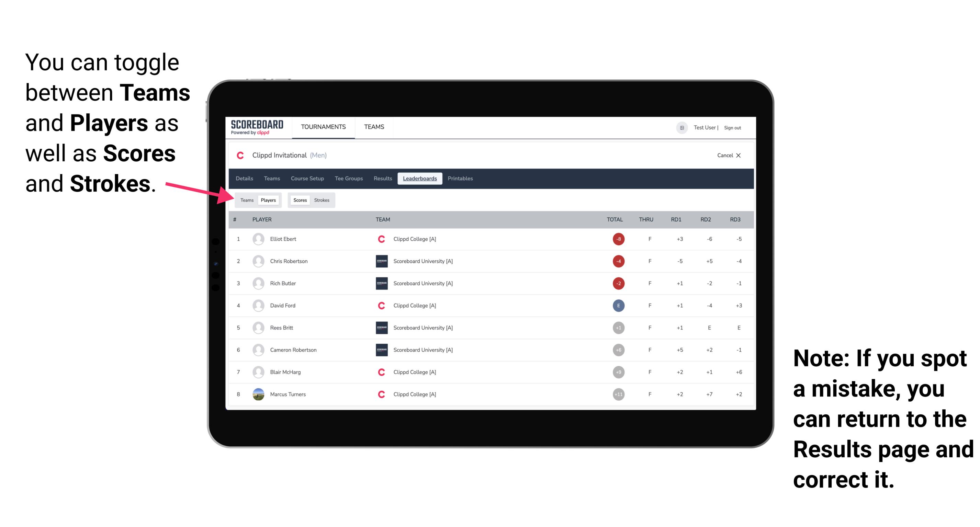The width and height of the screenshot is (980, 527).
Task: Toggle to Teams leaderboard view
Action: pyautogui.click(x=246, y=200)
